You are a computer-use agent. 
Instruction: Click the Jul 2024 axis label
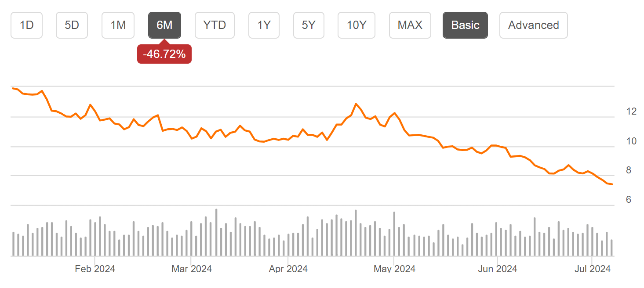pos(592,268)
